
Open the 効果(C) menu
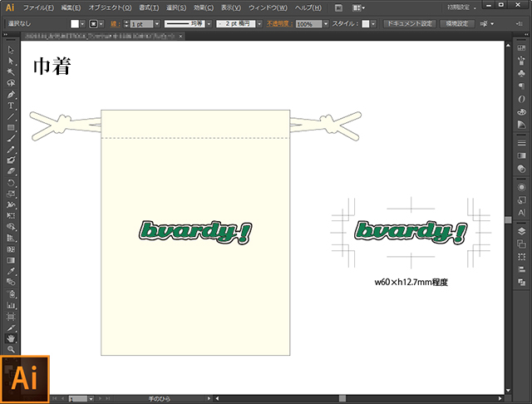click(x=204, y=7)
